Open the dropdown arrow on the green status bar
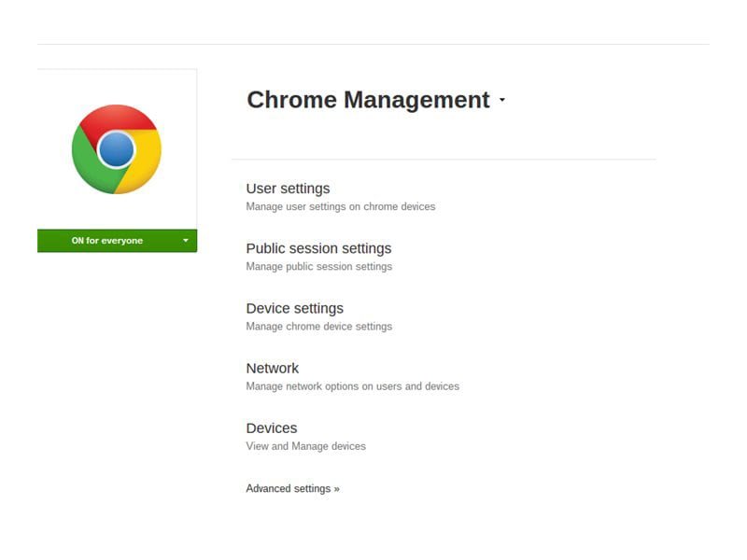 tap(185, 241)
